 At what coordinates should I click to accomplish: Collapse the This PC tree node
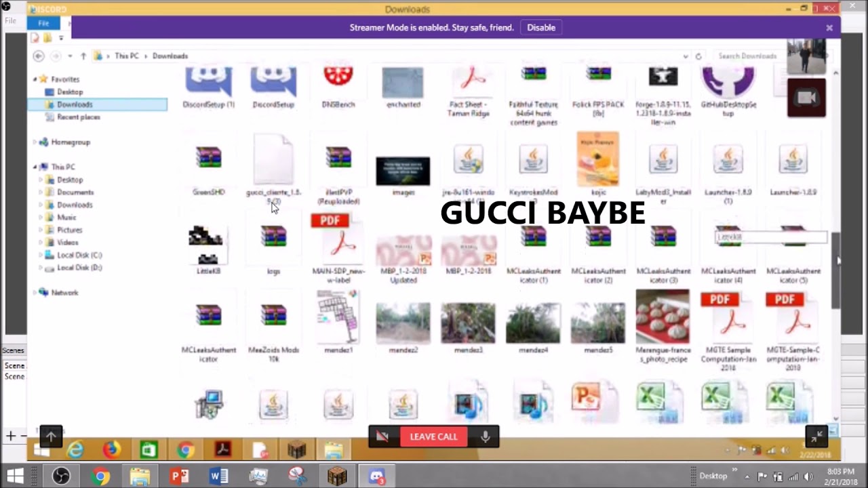[35, 167]
